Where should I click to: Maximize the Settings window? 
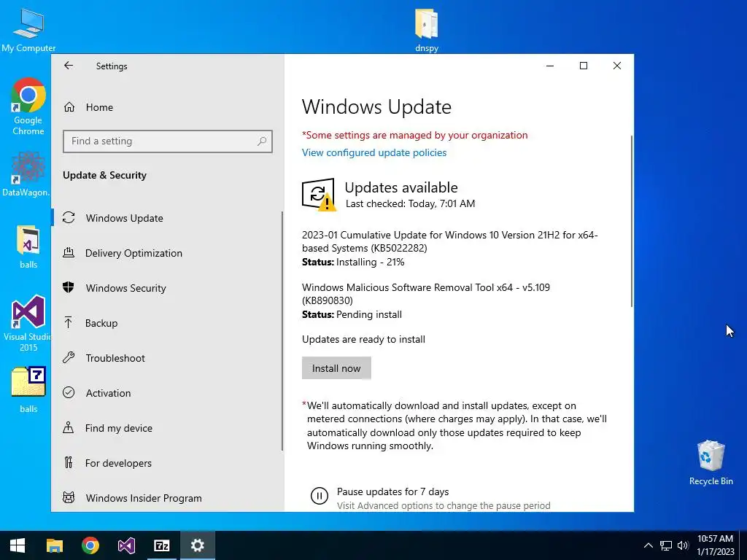[583, 66]
